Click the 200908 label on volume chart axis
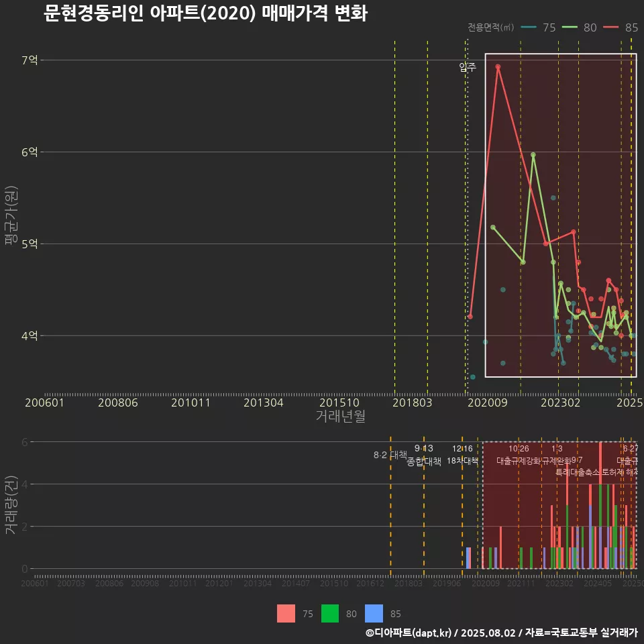The image size is (644, 644). (145, 583)
